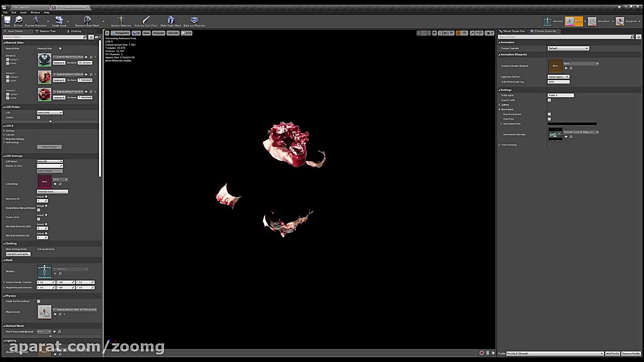The image size is (644, 362).
Task: Switch to the Skeleton Tree tab
Action: [47, 31]
